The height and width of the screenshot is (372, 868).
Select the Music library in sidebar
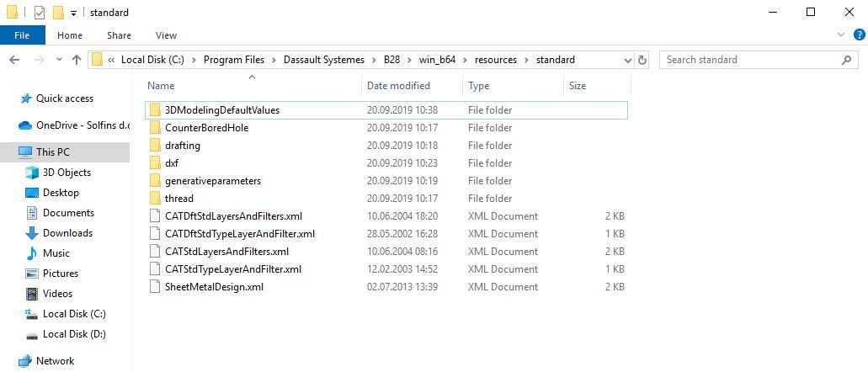[56, 253]
